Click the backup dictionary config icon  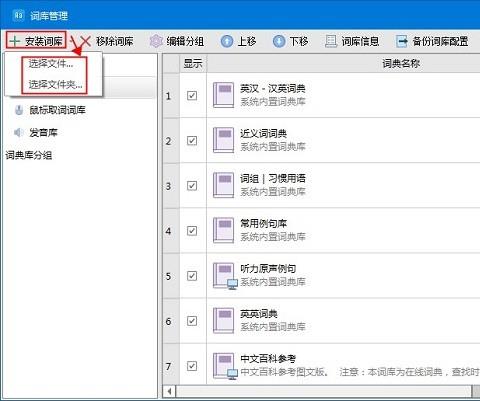(402, 41)
